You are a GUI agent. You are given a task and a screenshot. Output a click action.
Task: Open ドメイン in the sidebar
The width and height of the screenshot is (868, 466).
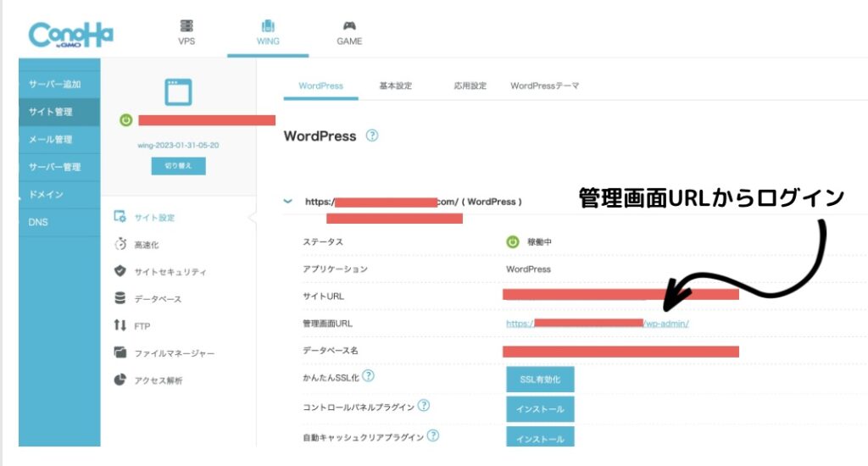pyautogui.click(x=59, y=195)
